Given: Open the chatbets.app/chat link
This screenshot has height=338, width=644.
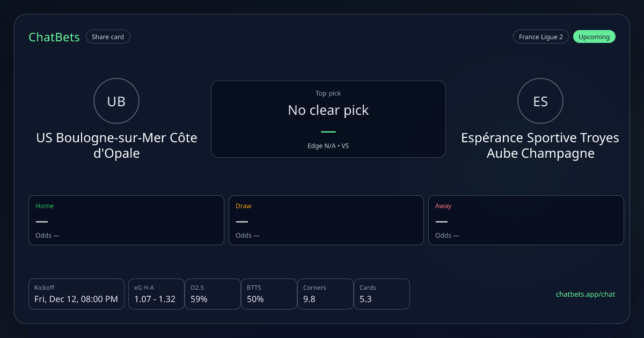Looking at the screenshot, I should pyautogui.click(x=586, y=294).
